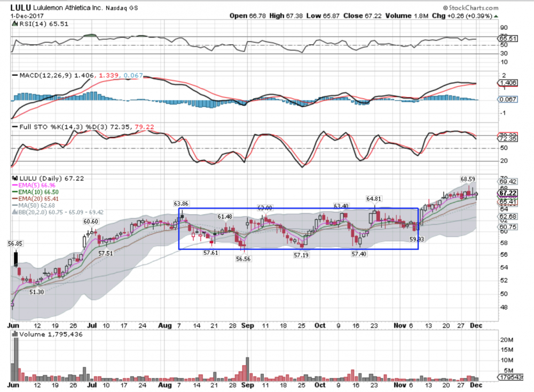
Task: Select the 67.22 current price tag
Action: coord(507,193)
